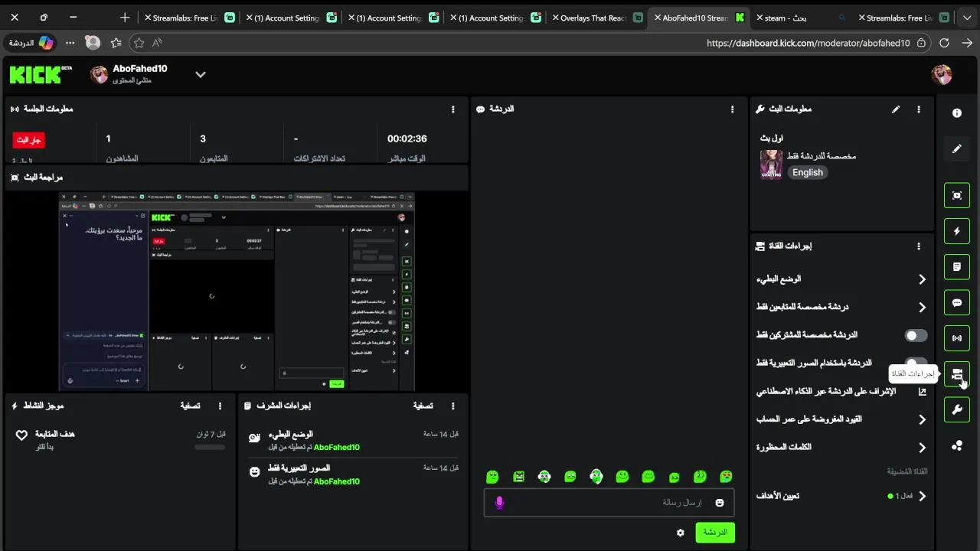Click تصفية filter in موجز النشاط panel
This screenshot has height=551, width=980.
tap(190, 406)
